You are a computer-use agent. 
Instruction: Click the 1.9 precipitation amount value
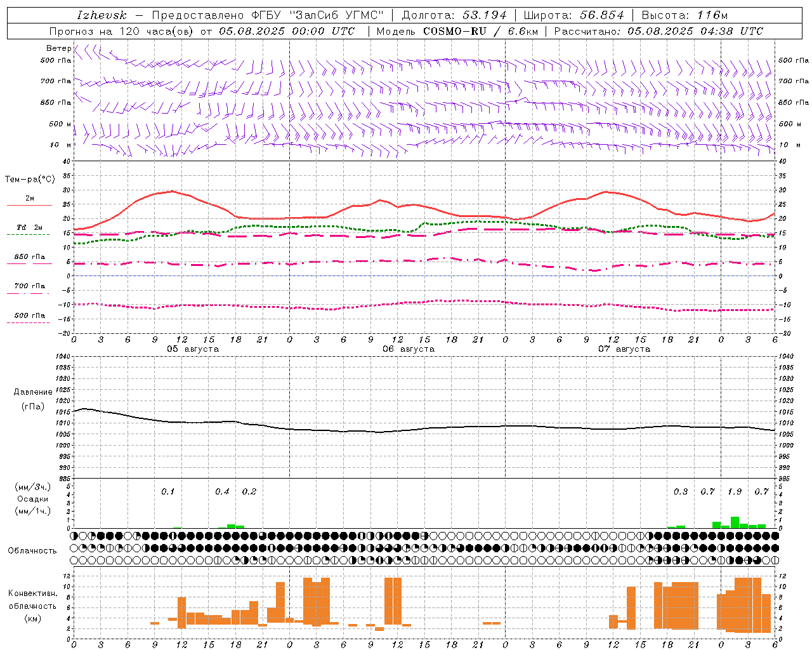(x=735, y=492)
